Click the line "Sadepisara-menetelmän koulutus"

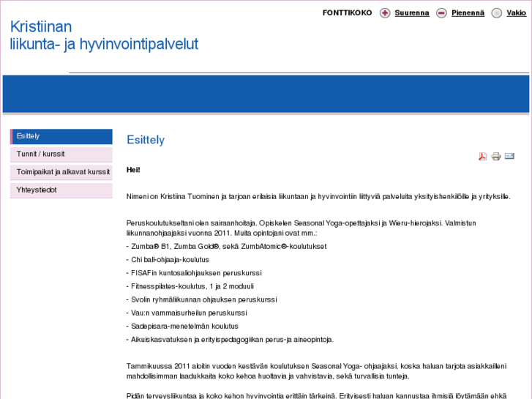click(x=182, y=327)
